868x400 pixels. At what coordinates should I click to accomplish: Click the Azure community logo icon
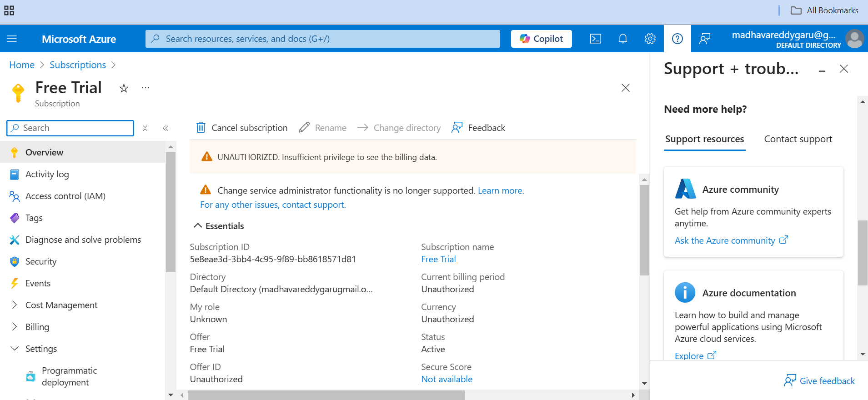click(685, 189)
